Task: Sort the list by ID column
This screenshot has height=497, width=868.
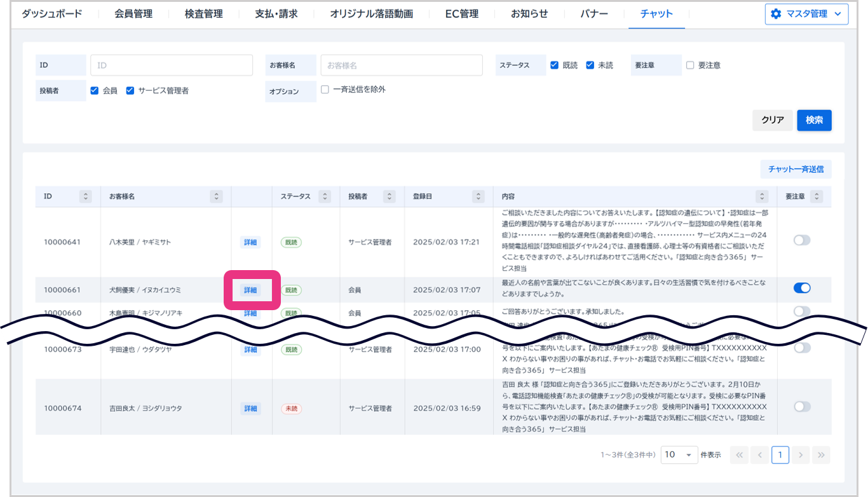Action: pos(86,196)
